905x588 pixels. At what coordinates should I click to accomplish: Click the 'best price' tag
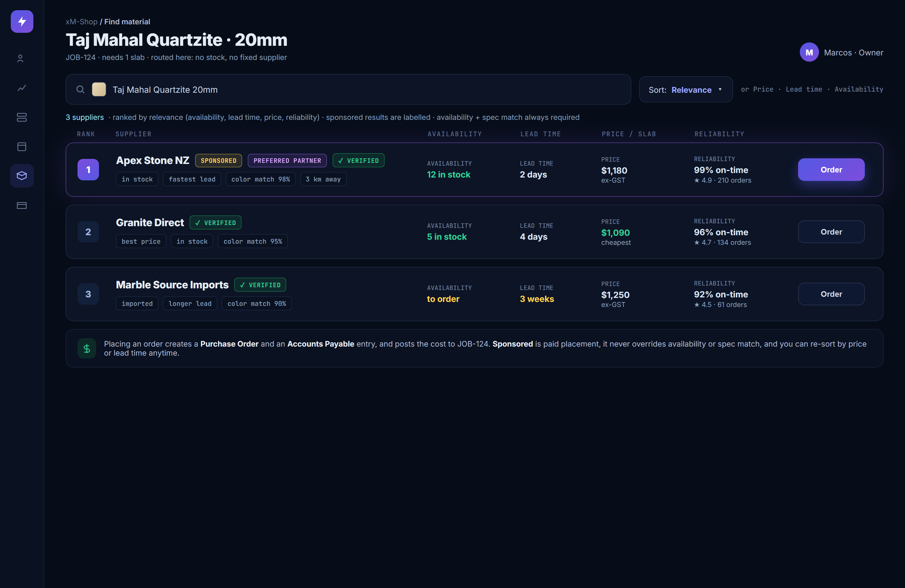tap(141, 241)
